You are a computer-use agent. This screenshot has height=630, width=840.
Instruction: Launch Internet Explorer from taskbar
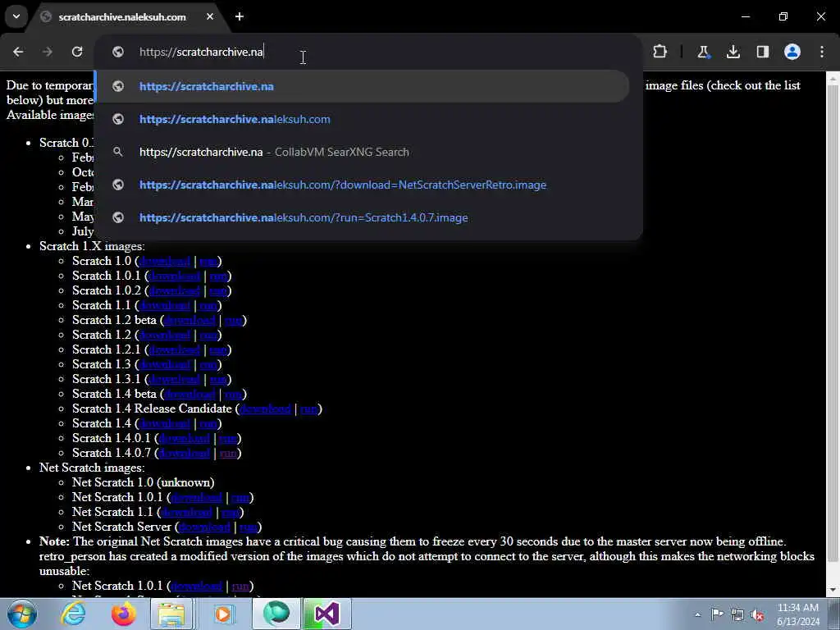click(x=73, y=614)
